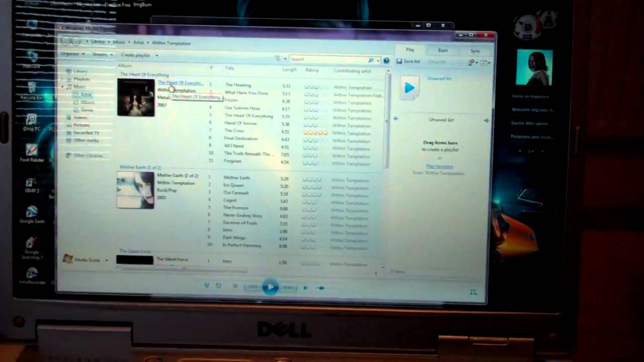
Task: Click Library in the breadcrumb path
Action: pyautogui.click(x=98, y=42)
